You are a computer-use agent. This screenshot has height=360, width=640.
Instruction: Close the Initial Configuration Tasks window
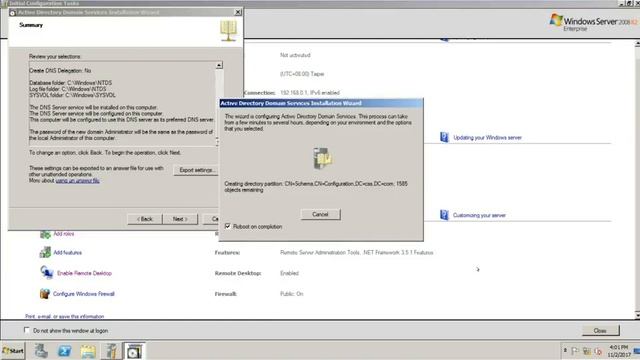(x=600, y=331)
